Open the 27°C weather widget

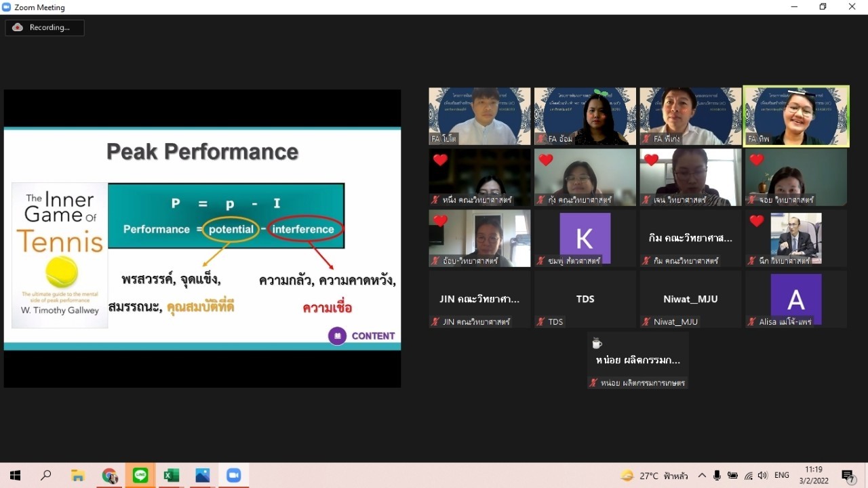click(654, 475)
